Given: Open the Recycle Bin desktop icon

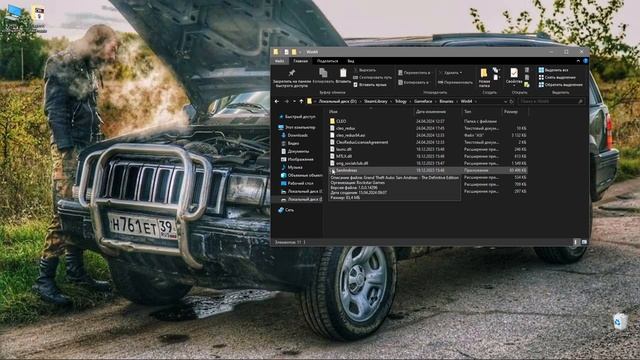Looking at the screenshot, I should coord(620,322).
